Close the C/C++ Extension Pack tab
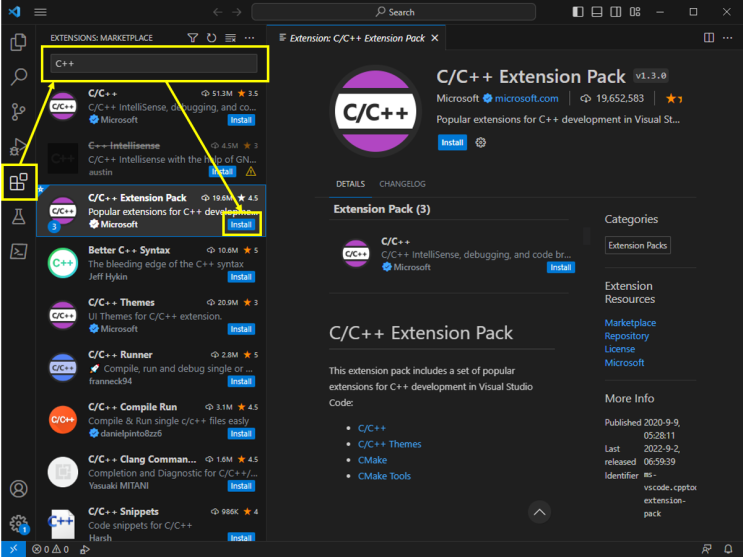 435,38
